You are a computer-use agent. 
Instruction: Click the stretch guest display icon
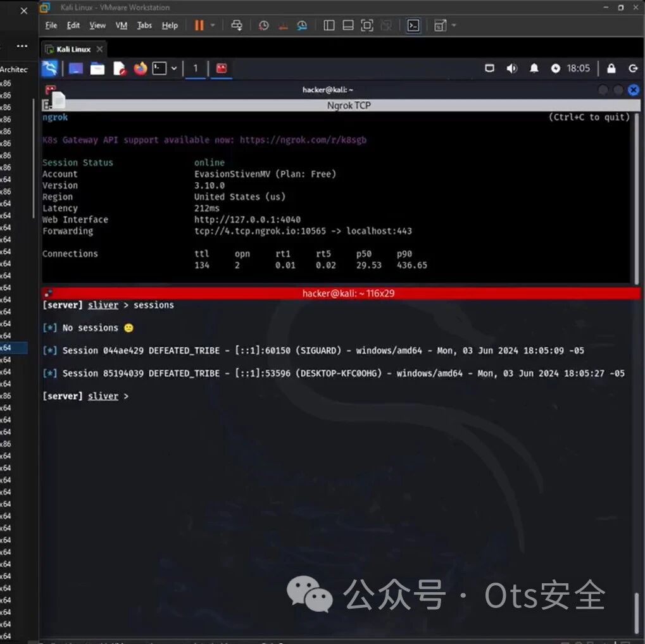tap(440, 25)
